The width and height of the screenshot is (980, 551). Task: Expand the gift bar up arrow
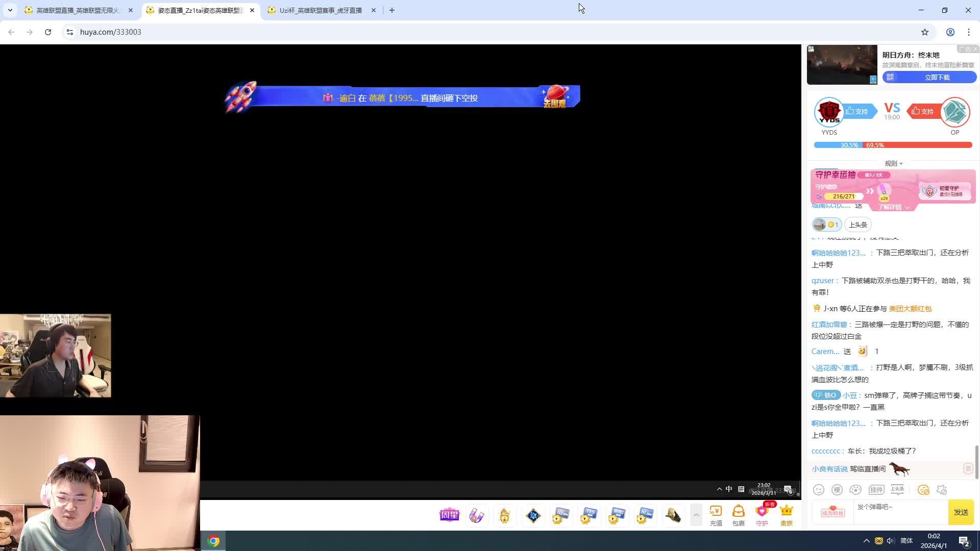[x=696, y=515]
